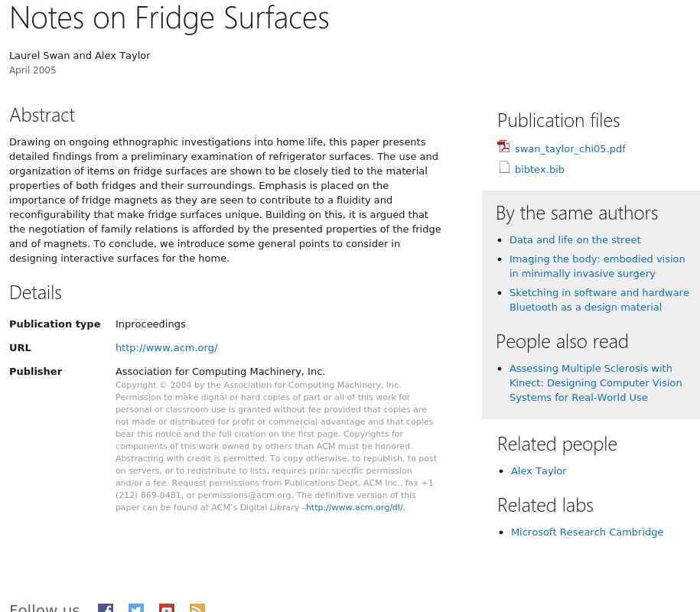The width and height of the screenshot is (700, 612).
Task: Click the abstract paragraph text
Action: pos(225,200)
